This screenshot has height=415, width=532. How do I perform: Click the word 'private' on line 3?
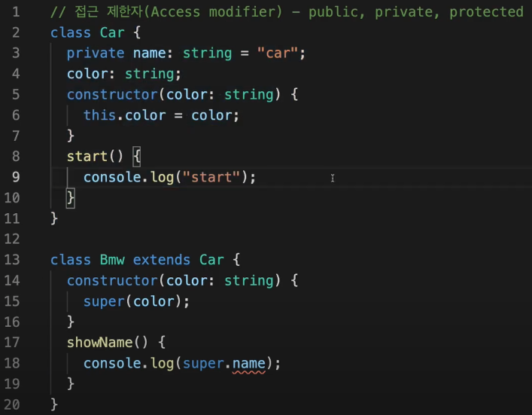96,53
